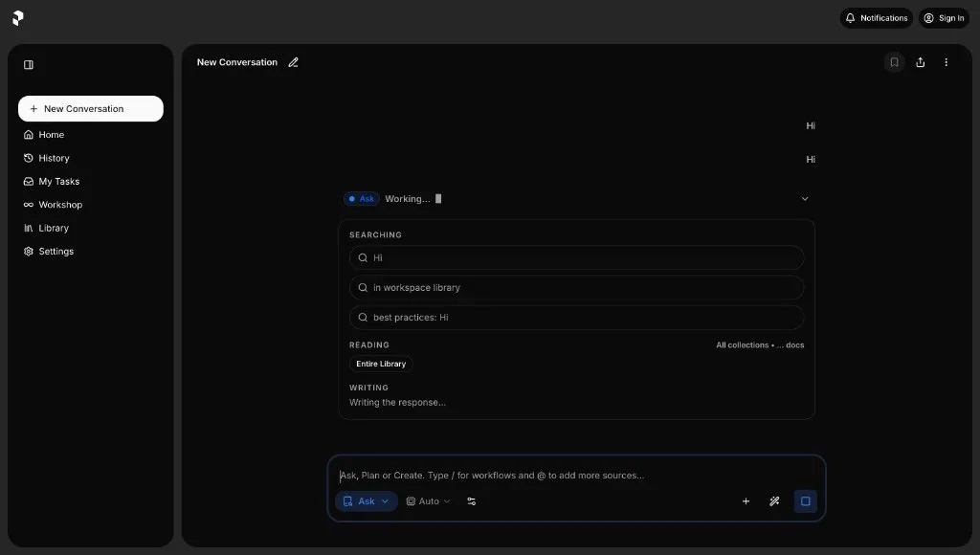Viewport: 980px width, 555px height.
Task: Open the three-dot more options menu
Action: [946, 62]
